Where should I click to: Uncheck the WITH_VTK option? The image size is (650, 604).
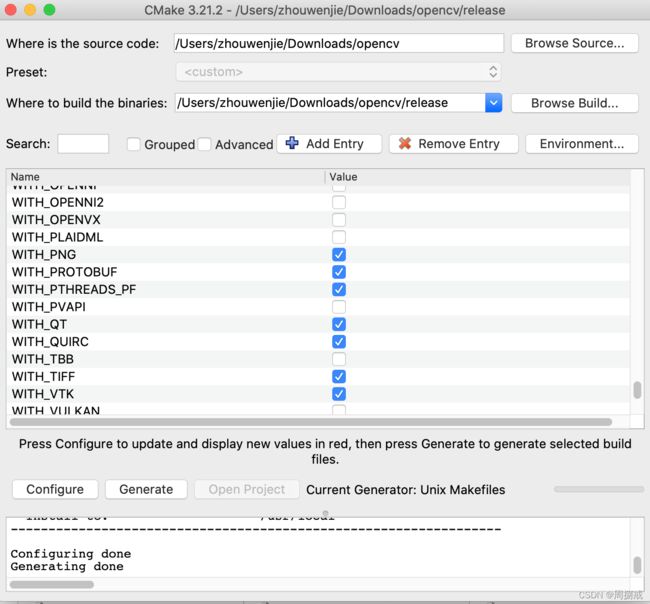pos(339,394)
